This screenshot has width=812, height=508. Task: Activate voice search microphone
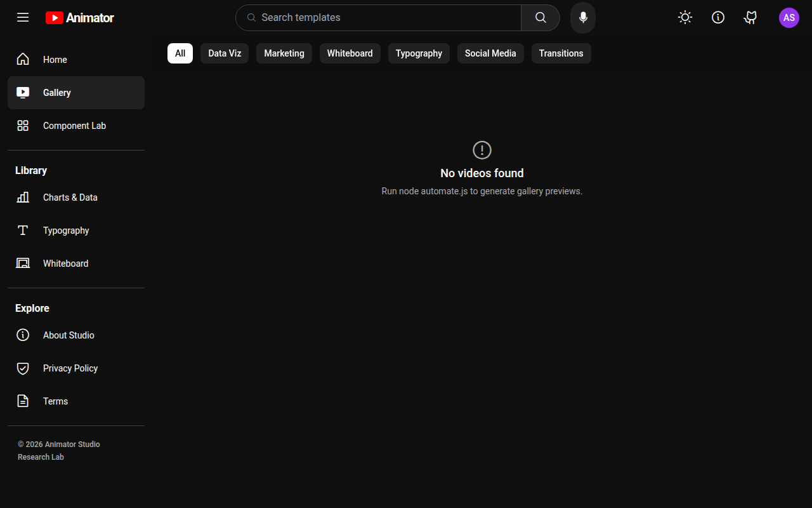(583, 18)
